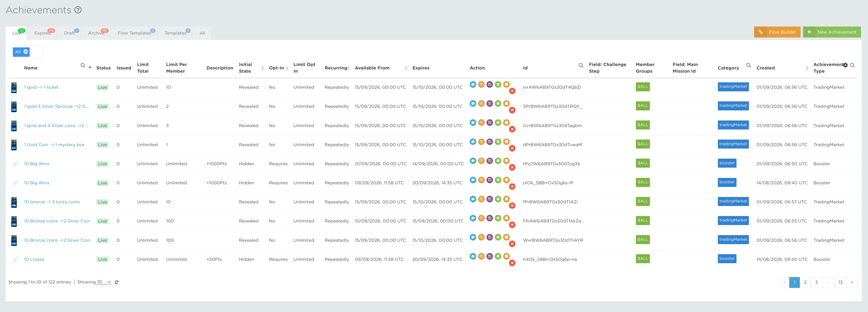This screenshot has height=312, width=868.
Task: Open the '10 Losses' achievement link
Action: [x=34, y=259]
